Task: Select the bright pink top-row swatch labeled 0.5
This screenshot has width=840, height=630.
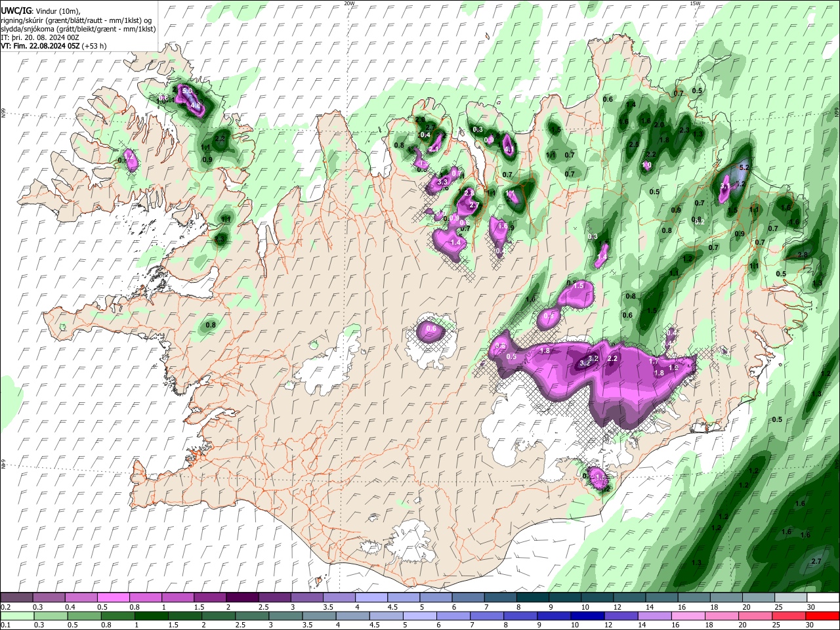Action: click(x=113, y=598)
